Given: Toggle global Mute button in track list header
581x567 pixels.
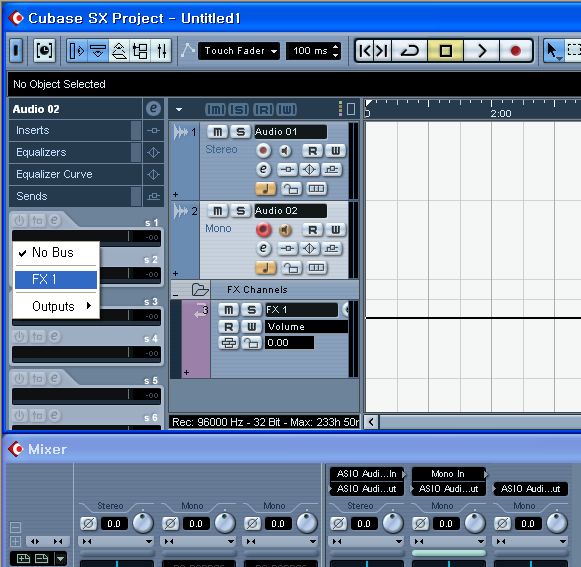Looking at the screenshot, I should coord(215,110).
